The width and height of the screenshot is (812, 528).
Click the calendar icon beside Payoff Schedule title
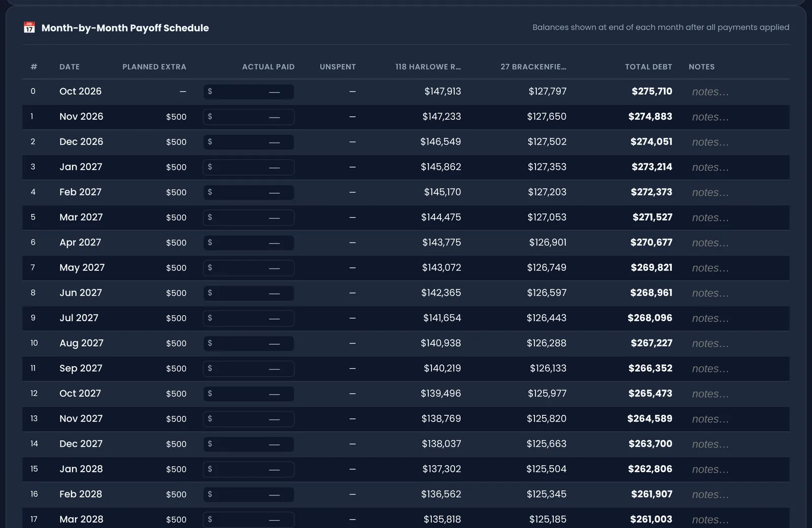pos(29,27)
